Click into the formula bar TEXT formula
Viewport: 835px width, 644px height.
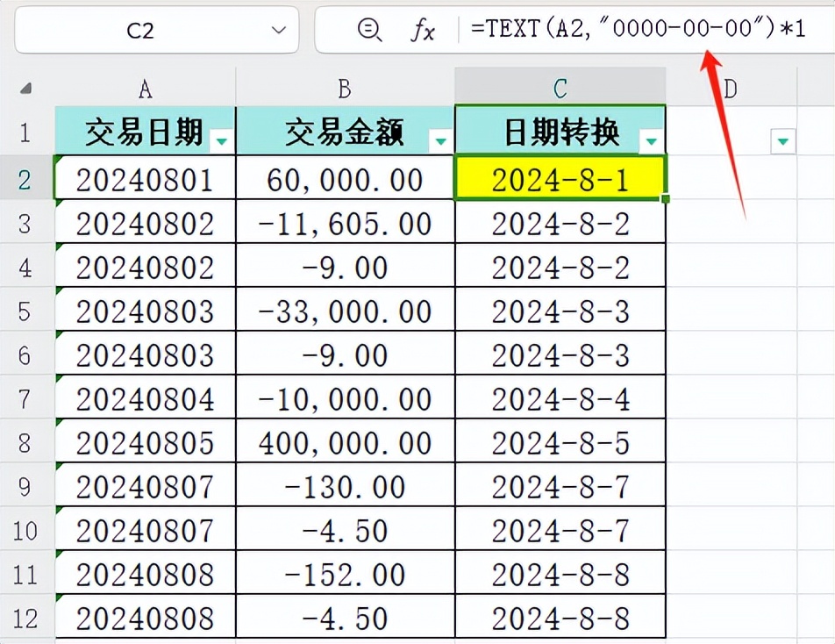pos(638,28)
